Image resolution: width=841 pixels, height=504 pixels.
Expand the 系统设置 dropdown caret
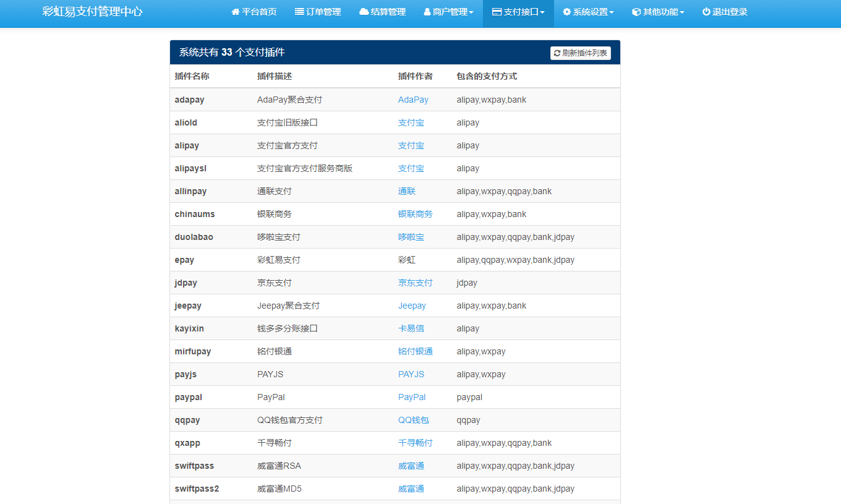point(612,13)
